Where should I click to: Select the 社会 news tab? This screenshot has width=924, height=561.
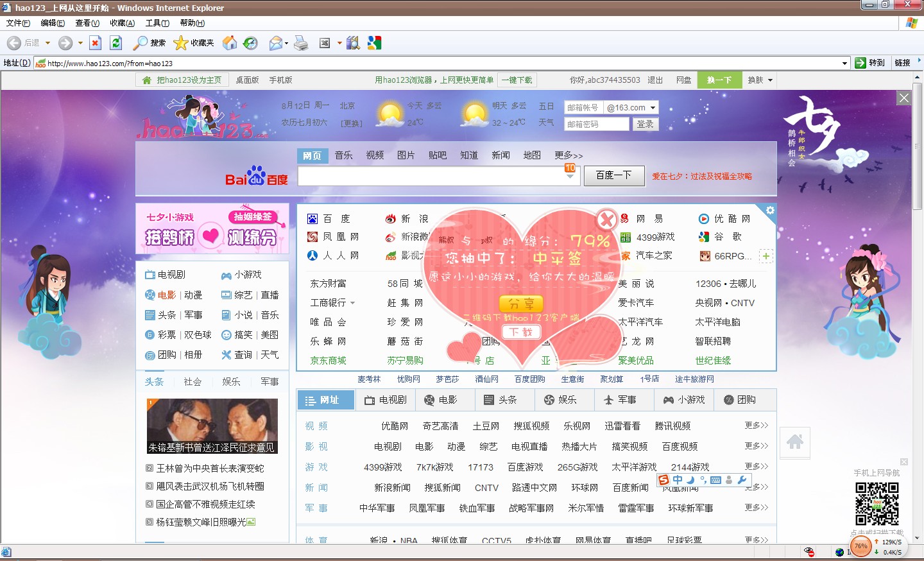click(x=193, y=381)
